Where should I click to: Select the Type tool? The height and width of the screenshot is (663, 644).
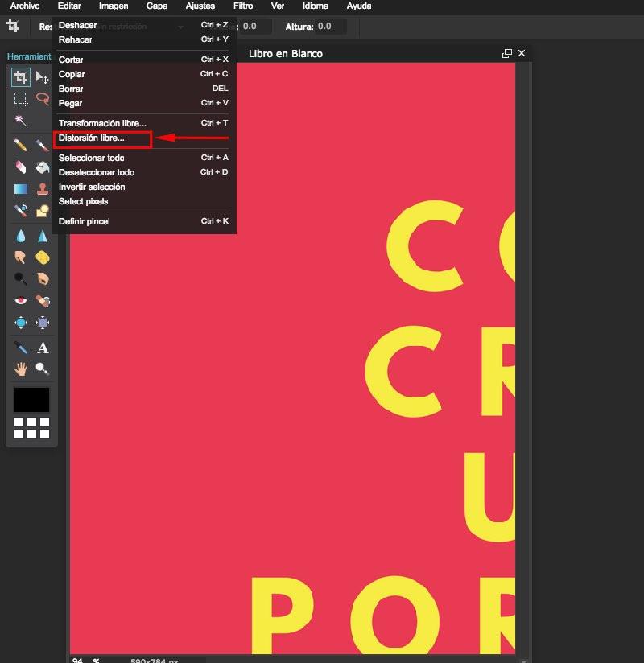(x=43, y=348)
